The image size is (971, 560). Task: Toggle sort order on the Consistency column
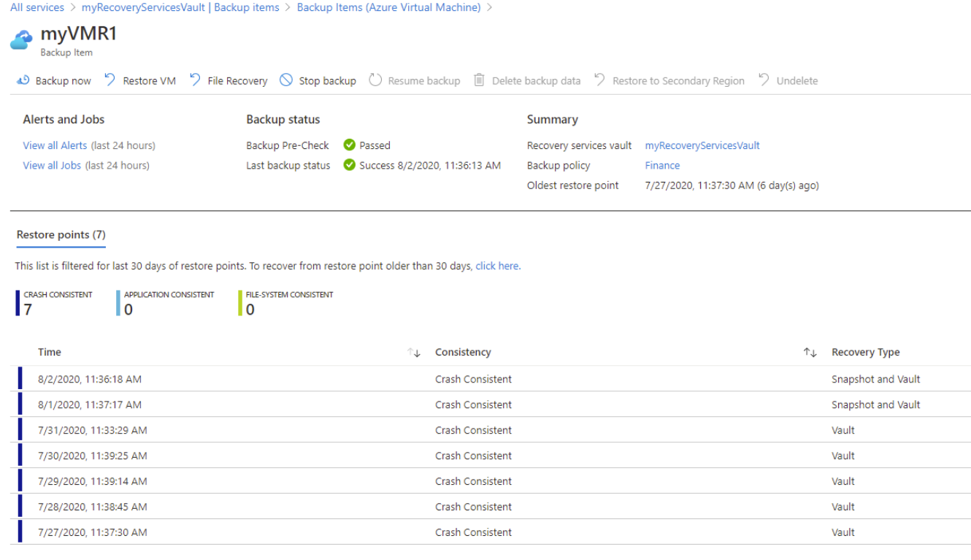coord(810,352)
